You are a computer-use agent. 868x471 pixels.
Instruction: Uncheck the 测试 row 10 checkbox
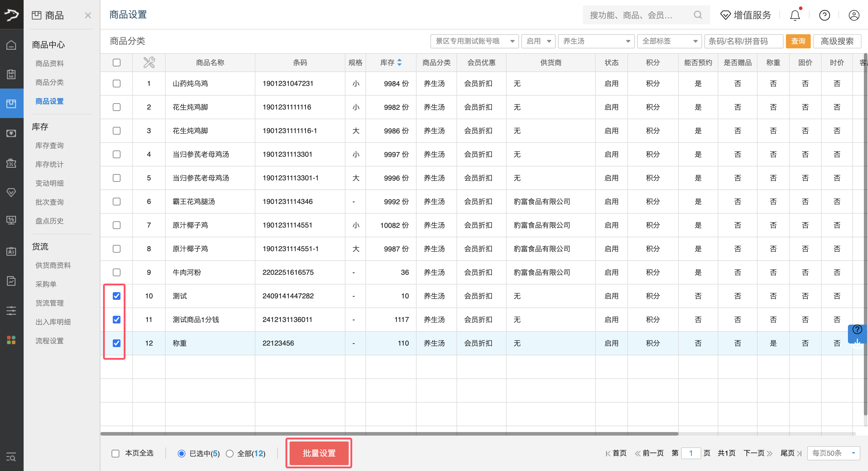(117, 295)
